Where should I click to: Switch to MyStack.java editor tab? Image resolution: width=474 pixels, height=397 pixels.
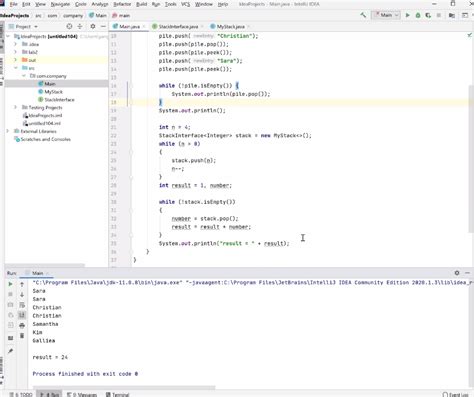click(230, 26)
